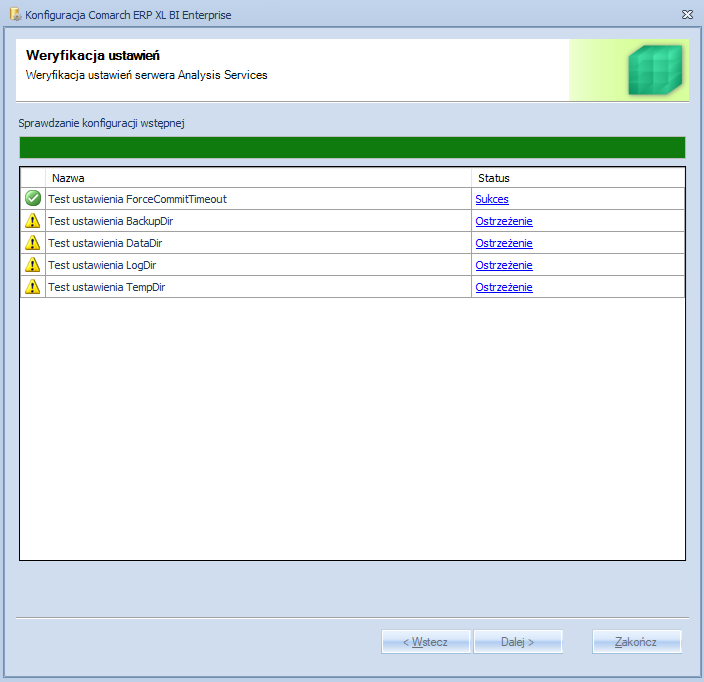This screenshot has height=682, width=704.
Task: Select row Test ustawienia TempDir
Action: coord(352,286)
